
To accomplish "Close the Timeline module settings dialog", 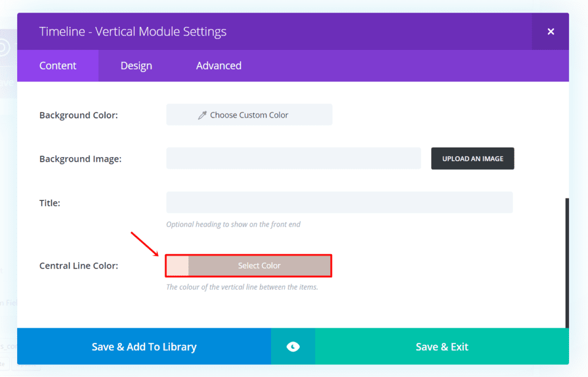I will coord(550,32).
